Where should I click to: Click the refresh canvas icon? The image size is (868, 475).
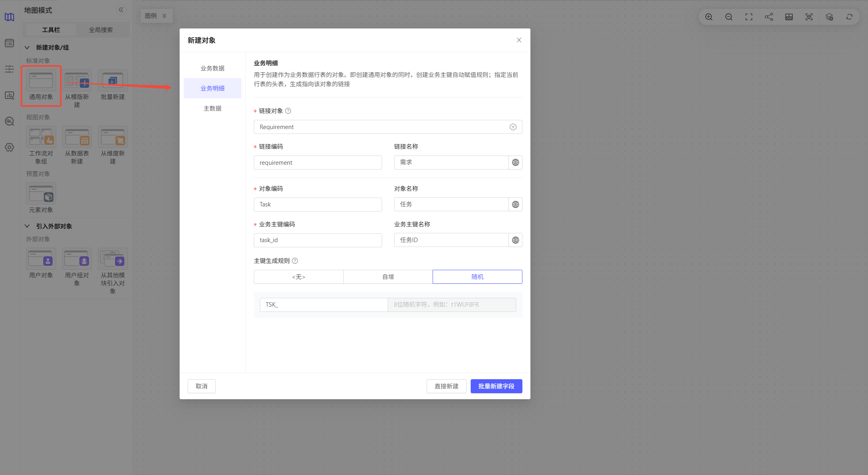850,17
